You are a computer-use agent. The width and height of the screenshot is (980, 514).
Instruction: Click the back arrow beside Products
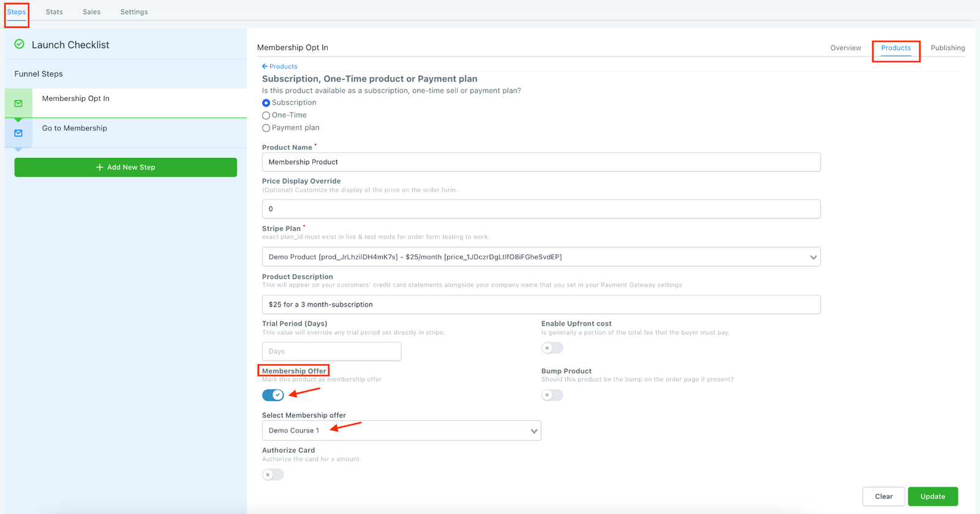(x=265, y=66)
